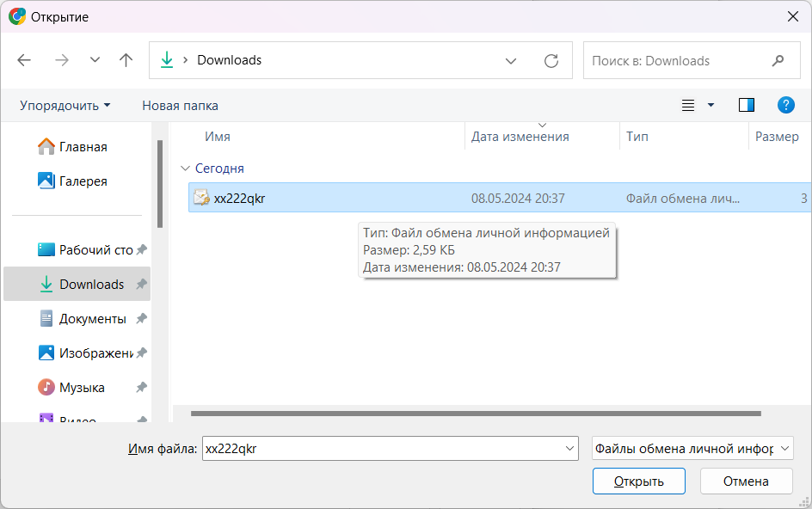Sort by the Имя column header
This screenshot has height=509, width=812.
tap(218, 137)
